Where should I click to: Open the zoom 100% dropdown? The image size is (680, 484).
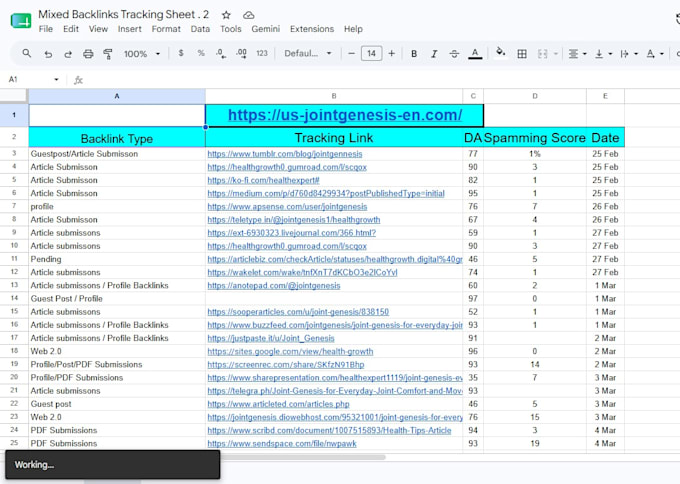pyautogui.click(x=142, y=54)
